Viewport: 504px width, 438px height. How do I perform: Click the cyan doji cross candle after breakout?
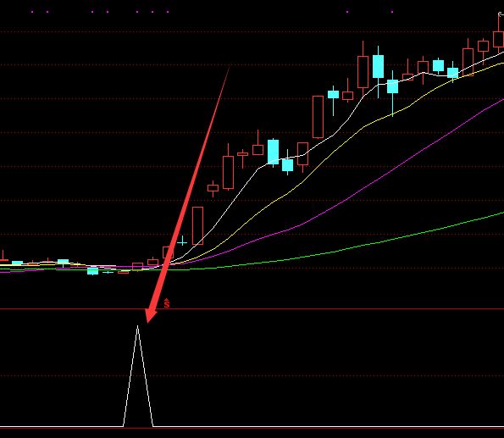click(182, 241)
